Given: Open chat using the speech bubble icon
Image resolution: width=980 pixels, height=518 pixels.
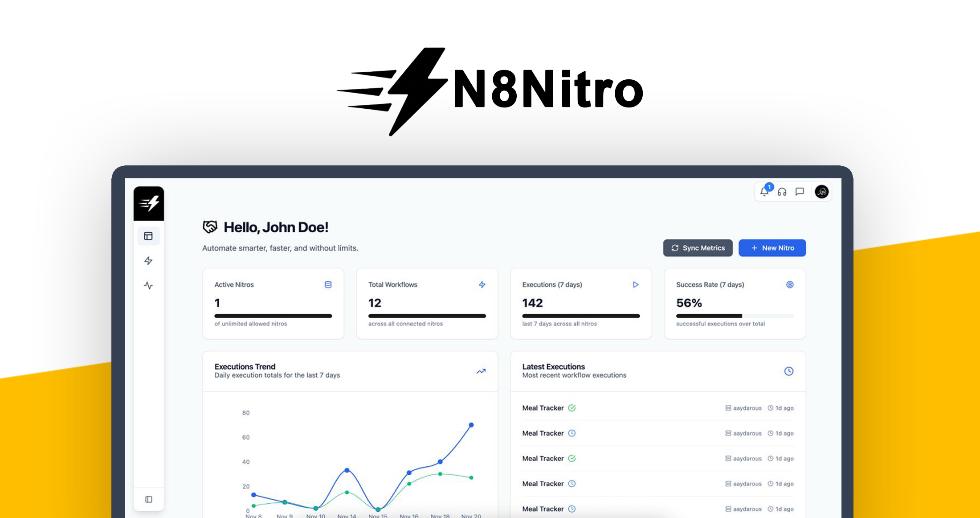Looking at the screenshot, I should (800, 192).
